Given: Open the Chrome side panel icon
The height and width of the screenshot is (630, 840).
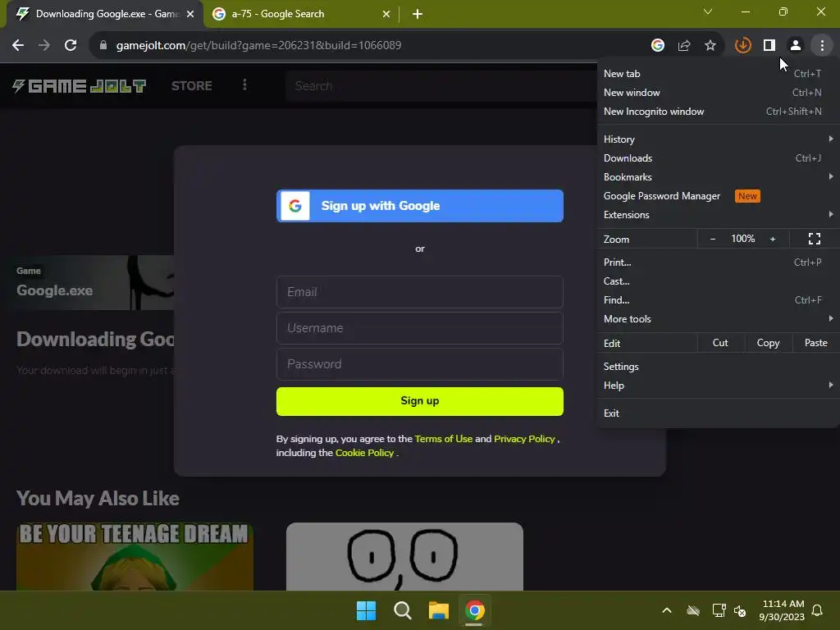Looking at the screenshot, I should click(769, 45).
